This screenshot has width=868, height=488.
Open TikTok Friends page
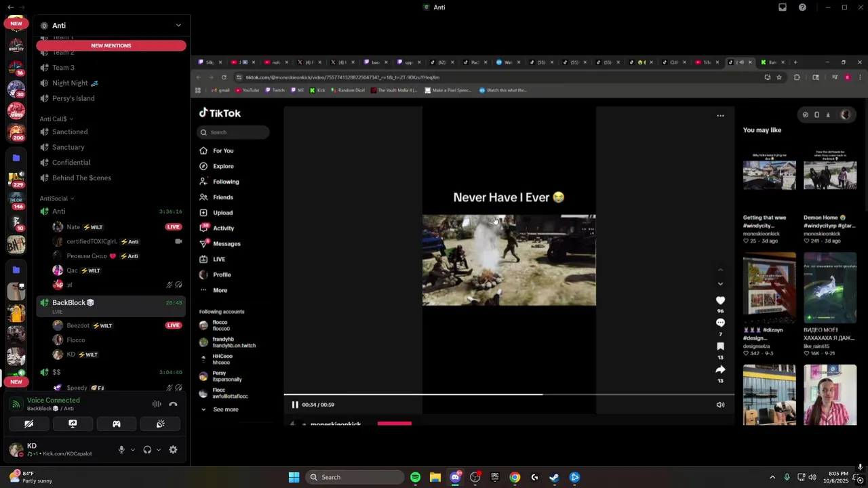(222, 197)
